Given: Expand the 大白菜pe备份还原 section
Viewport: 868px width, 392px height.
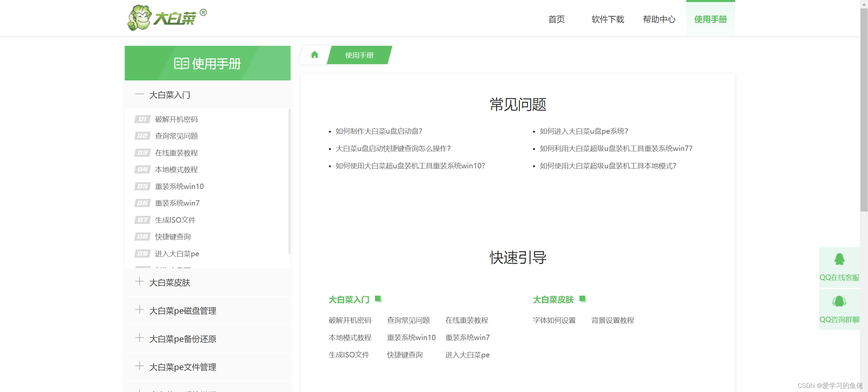Looking at the screenshot, I should (x=208, y=339).
